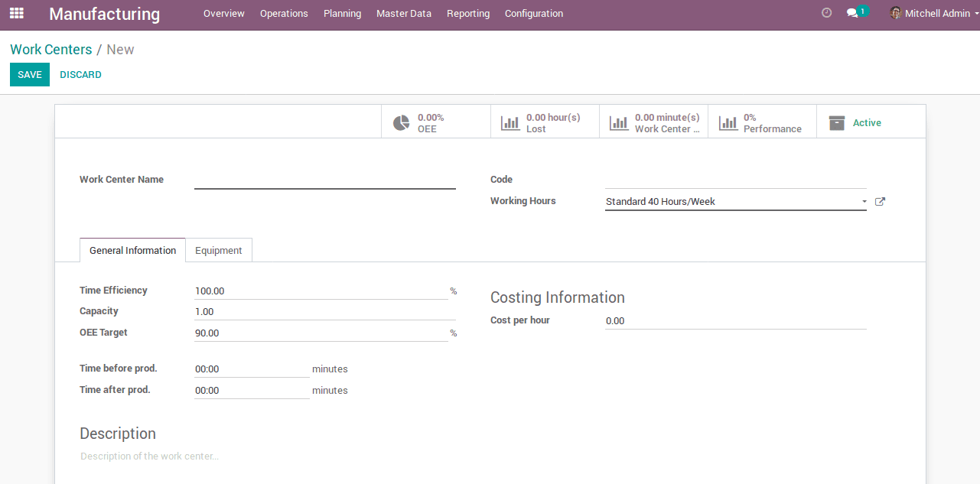Image resolution: width=980 pixels, height=484 pixels.
Task: Click the Work Center load chart icon
Action: pos(619,123)
